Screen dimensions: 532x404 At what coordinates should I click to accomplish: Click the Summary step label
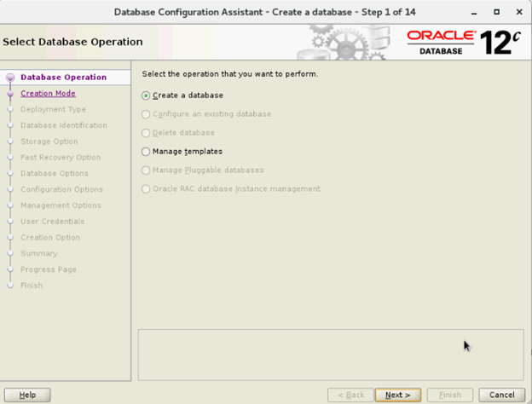pos(39,253)
